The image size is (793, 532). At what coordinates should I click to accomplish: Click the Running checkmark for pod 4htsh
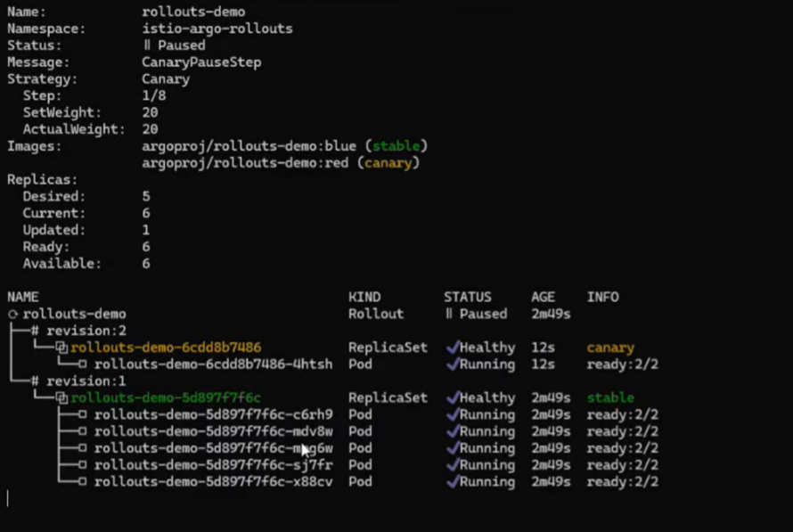tap(452, 364)
